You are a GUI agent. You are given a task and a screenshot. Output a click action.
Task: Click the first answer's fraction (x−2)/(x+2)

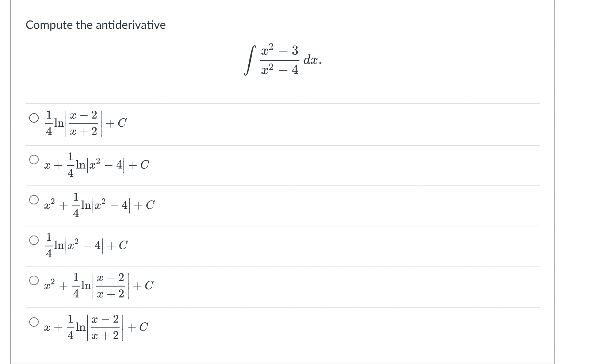84,123
